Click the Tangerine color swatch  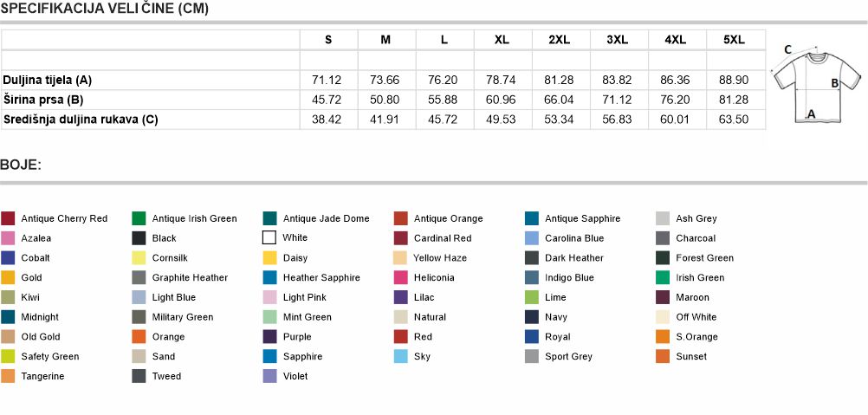coord(8,376)
